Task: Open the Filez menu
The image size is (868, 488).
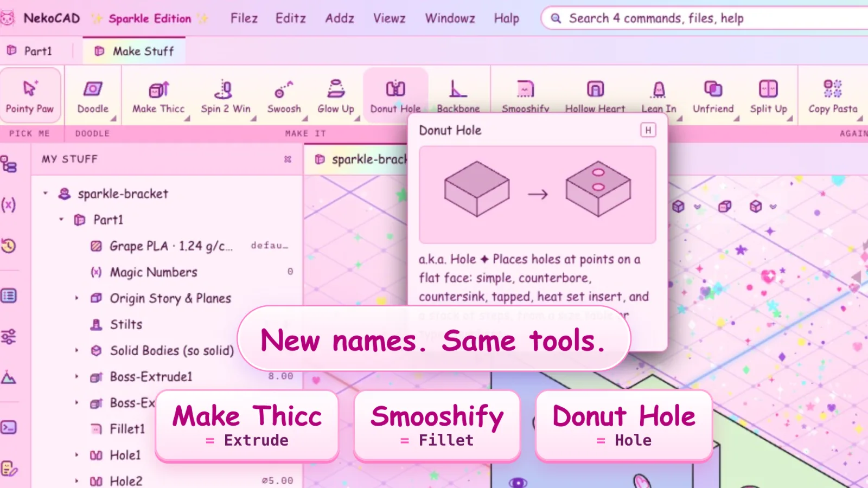Action: click(244, 18)
